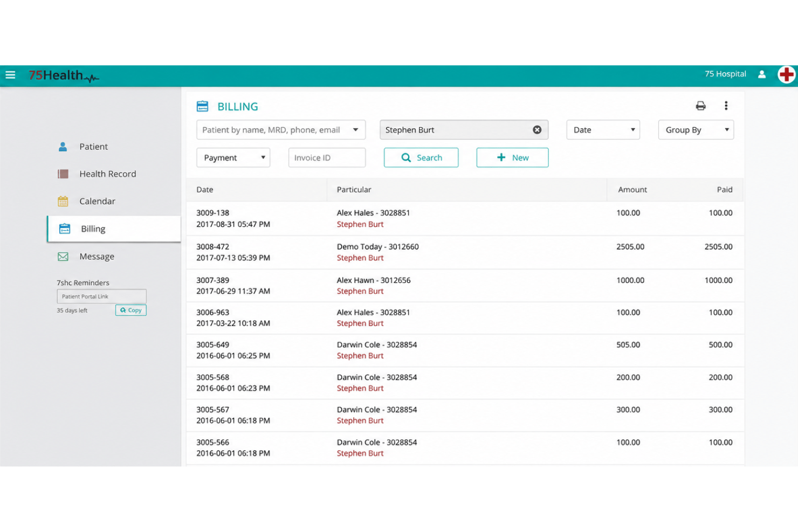Screen dimensions: 798x532
Task: Click the Patient sidebar icon
Action: point(63,147)
